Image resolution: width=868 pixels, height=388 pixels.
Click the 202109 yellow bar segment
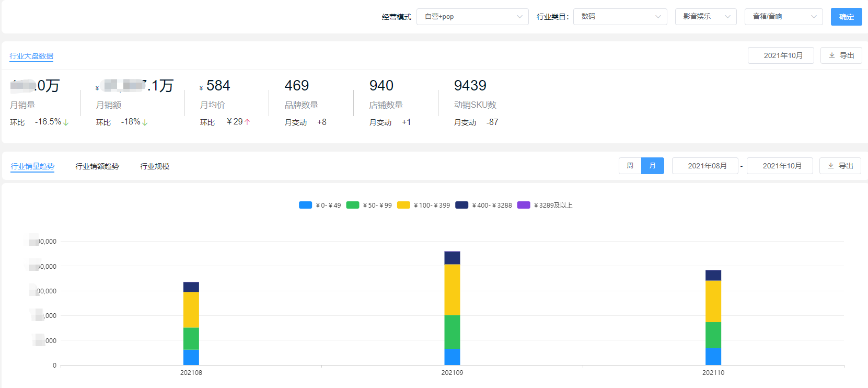452,290
